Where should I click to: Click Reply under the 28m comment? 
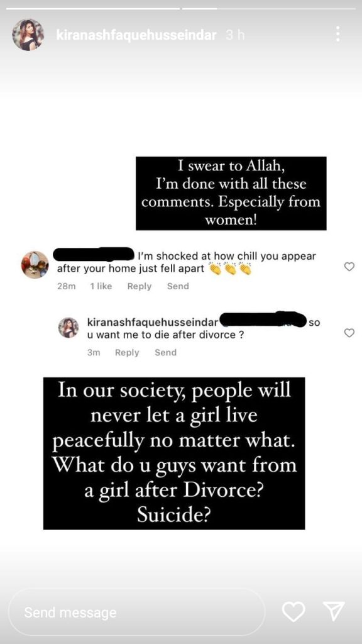click(139, 286)
